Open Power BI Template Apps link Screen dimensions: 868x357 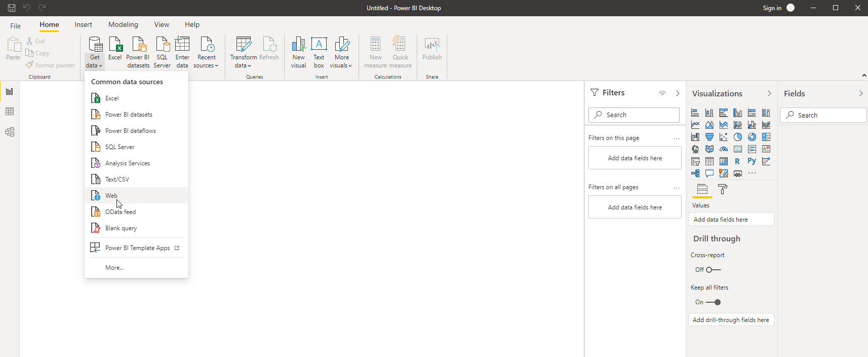(136, 247)
